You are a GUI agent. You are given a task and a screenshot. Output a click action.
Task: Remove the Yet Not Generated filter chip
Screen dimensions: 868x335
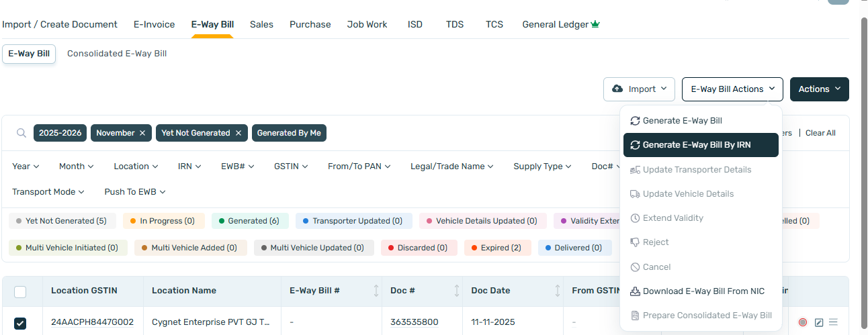coord(238,133)
